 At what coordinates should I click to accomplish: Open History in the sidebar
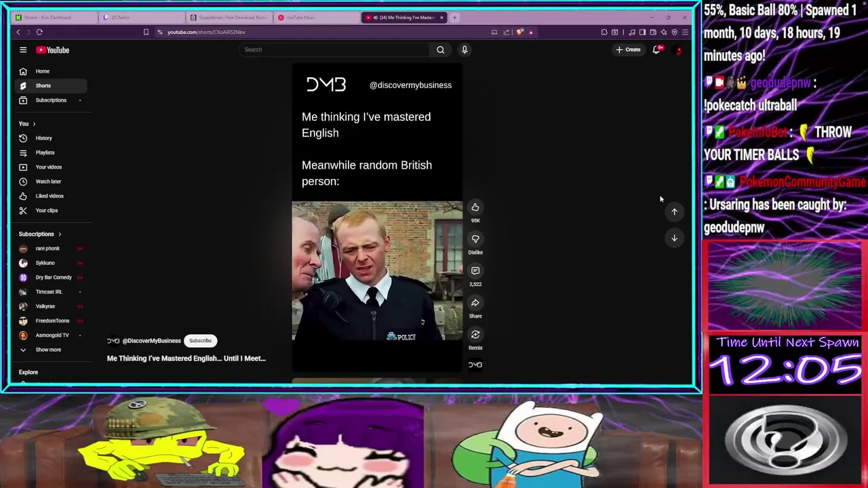tap(50, 138)
